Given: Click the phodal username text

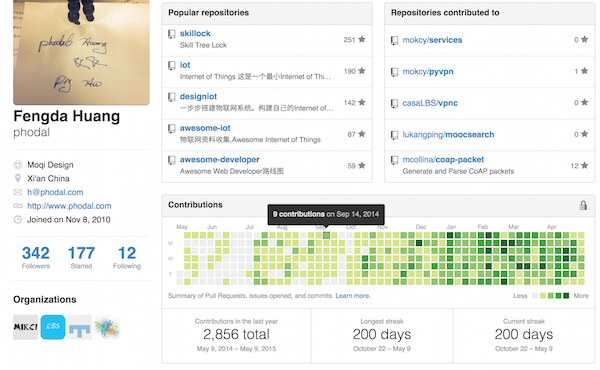Looking at the screenshot, I should coord(31,132).
